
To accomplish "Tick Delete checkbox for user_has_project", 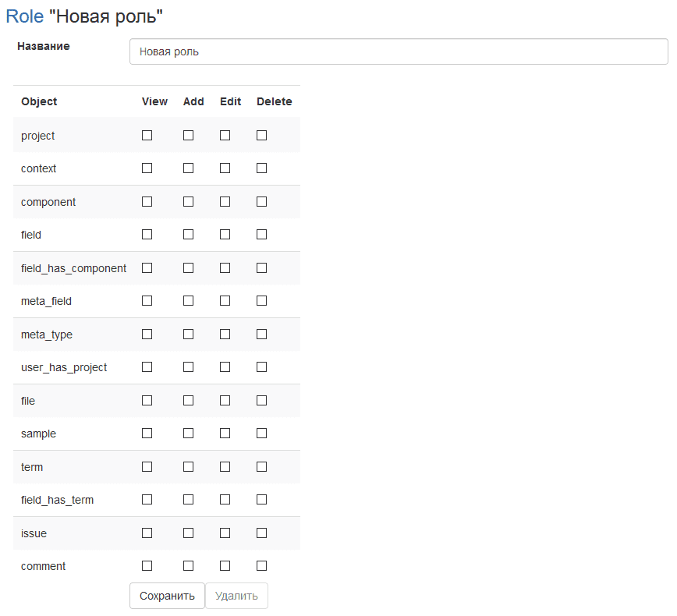I will pyautogui.click(x=261, y=366).
